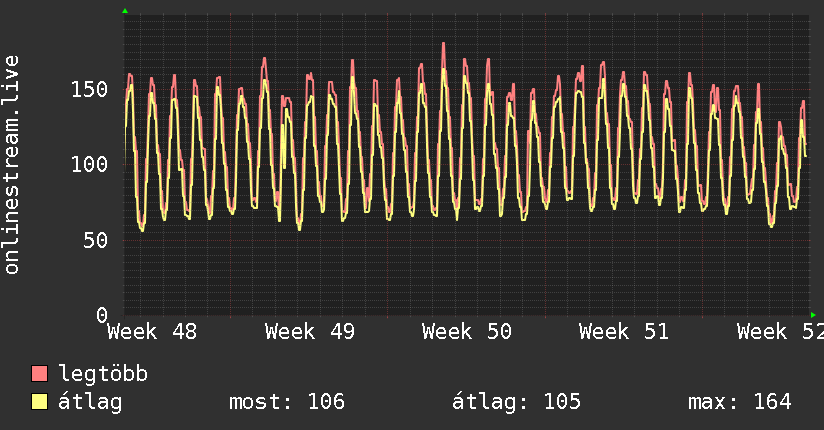
Task: Click the yellow átlag legend color swatch
Action: [x=39, y=402]
